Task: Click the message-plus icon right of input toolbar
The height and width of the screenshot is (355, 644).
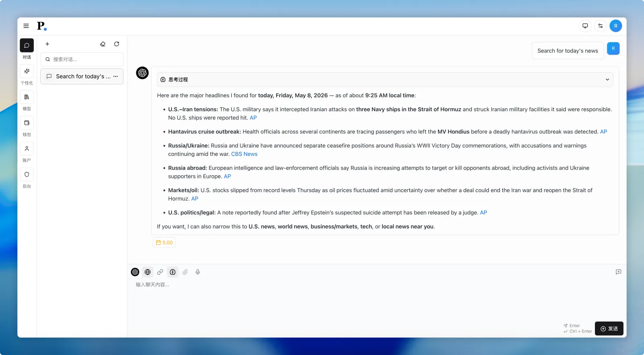Action: click(619, 272)
